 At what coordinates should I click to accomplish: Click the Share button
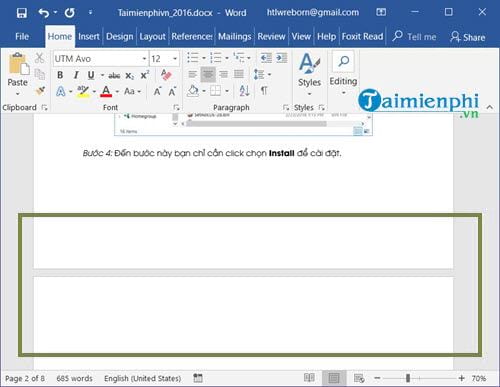(468, 37)
